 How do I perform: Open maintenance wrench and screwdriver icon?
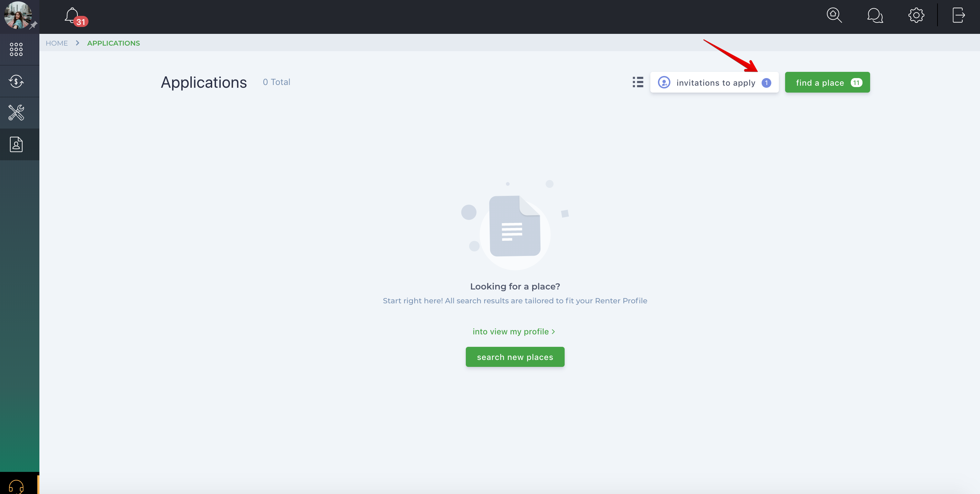(16, 113)
